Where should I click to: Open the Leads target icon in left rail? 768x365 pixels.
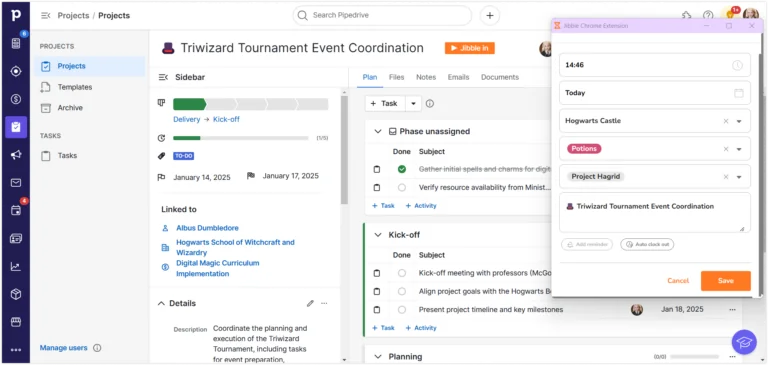[16, 72]
